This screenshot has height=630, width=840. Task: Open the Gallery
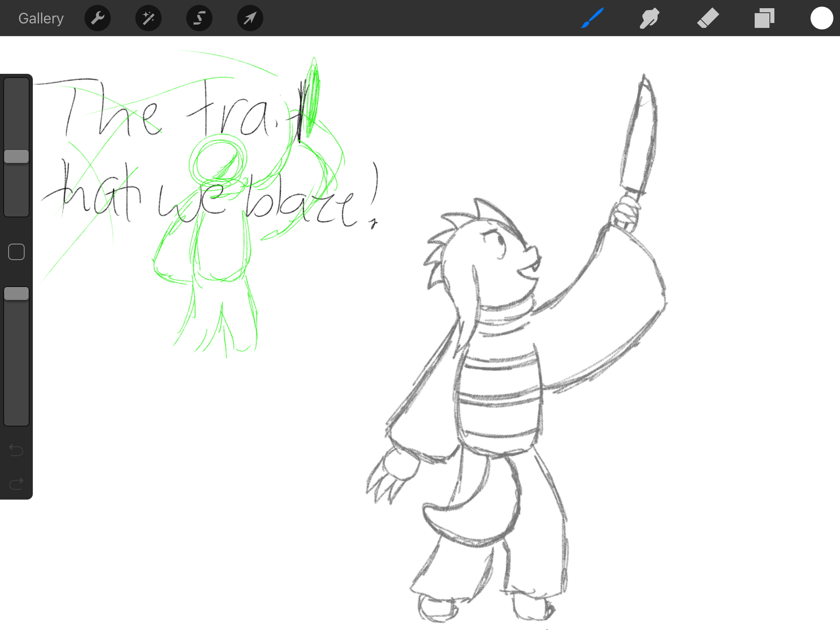[41, 18]
